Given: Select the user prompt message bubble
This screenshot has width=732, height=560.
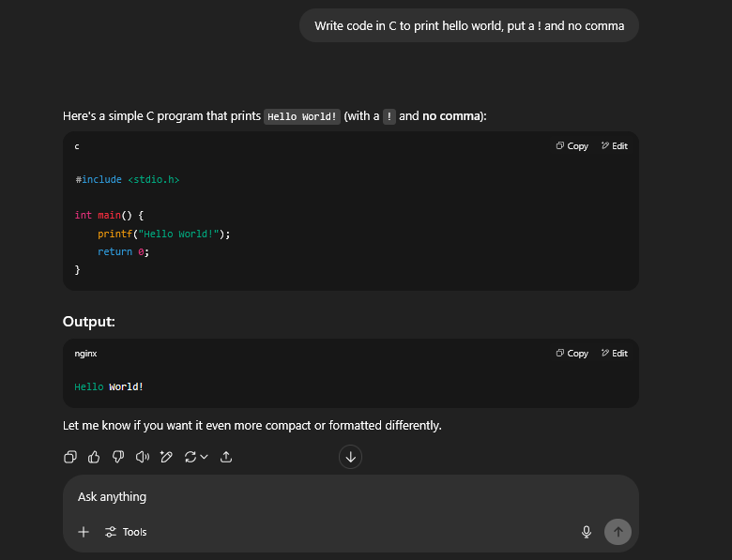Looking at the screenshot, I should point(469,25).
